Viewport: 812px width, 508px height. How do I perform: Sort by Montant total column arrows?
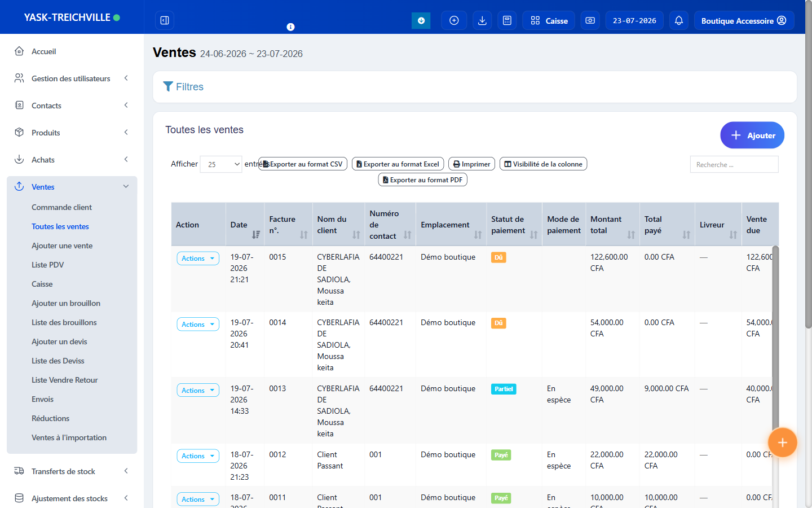click(631, 234)
